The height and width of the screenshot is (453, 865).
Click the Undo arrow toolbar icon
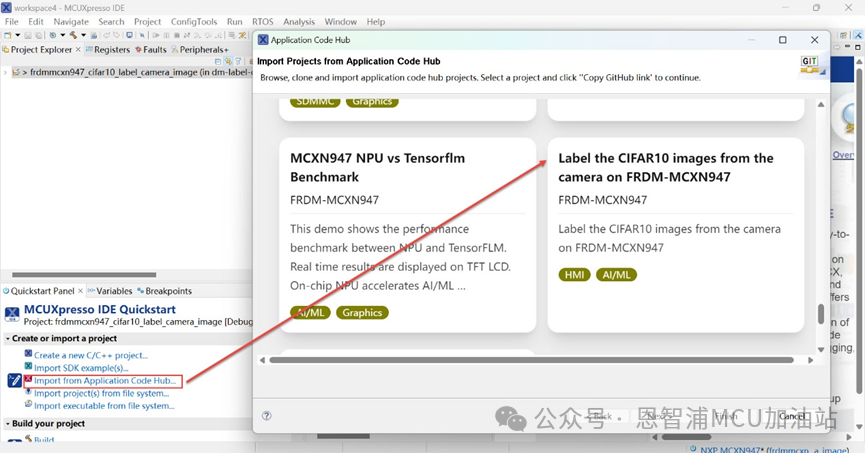point(106,35)
